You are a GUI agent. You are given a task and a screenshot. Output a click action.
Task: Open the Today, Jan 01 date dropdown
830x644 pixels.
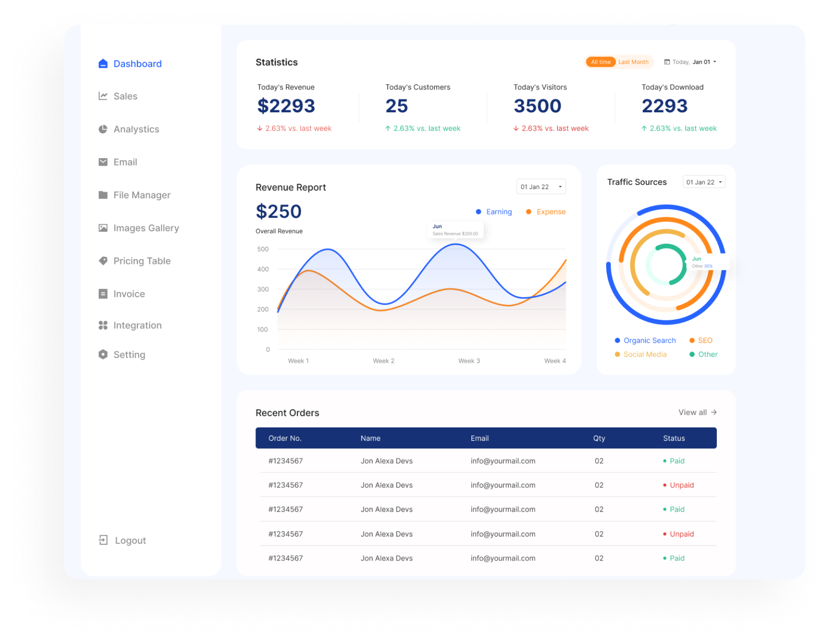coord(690,62)
